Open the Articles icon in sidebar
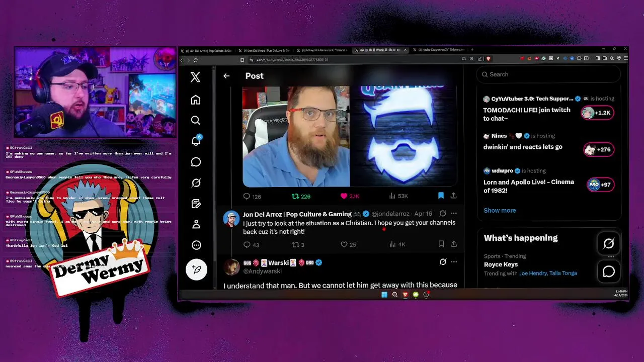This screenshot has width=644, height=362. pyautogui.click(x=196, y=204)
